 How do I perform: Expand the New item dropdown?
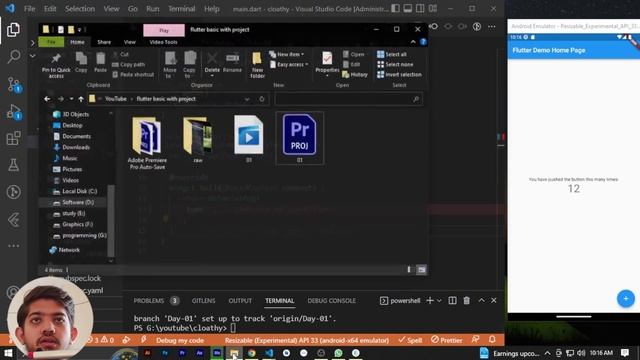pos(287,54)
